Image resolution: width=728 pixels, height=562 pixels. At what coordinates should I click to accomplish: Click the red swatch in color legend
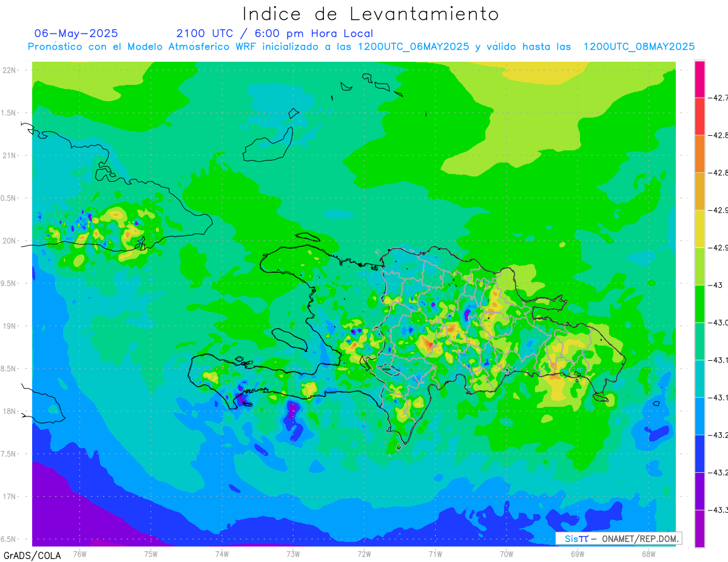click(x=699, y=116)
